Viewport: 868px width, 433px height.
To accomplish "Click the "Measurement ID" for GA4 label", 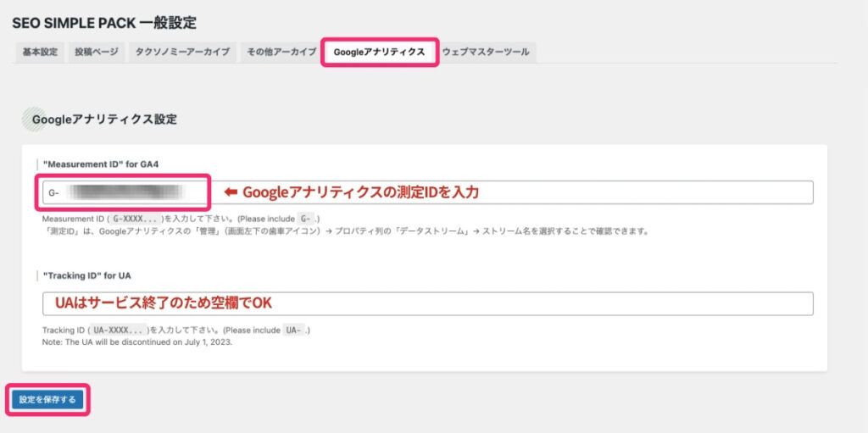I will point(102,164).
